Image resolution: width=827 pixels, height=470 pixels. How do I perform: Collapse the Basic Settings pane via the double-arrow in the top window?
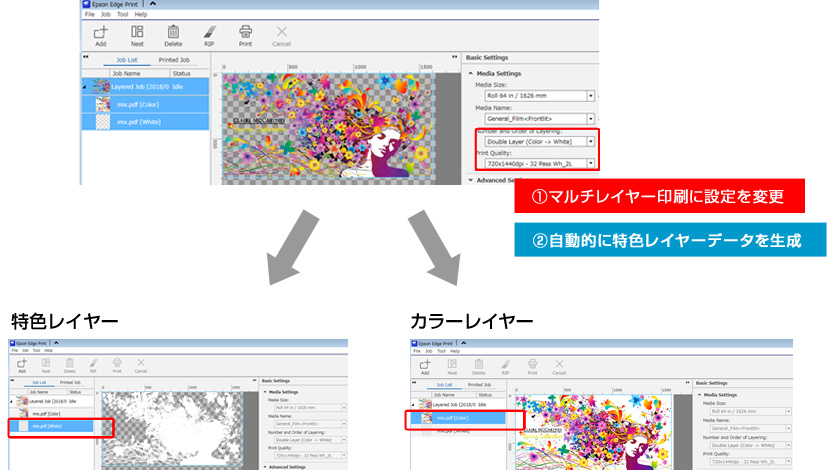pyautogui.click(x=455, y=57)
